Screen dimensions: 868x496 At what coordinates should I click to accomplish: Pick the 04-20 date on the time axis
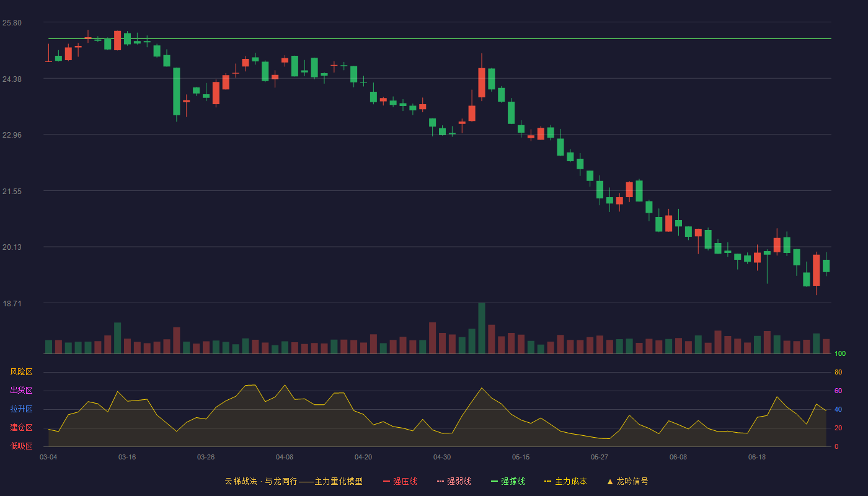click(363, 457)
